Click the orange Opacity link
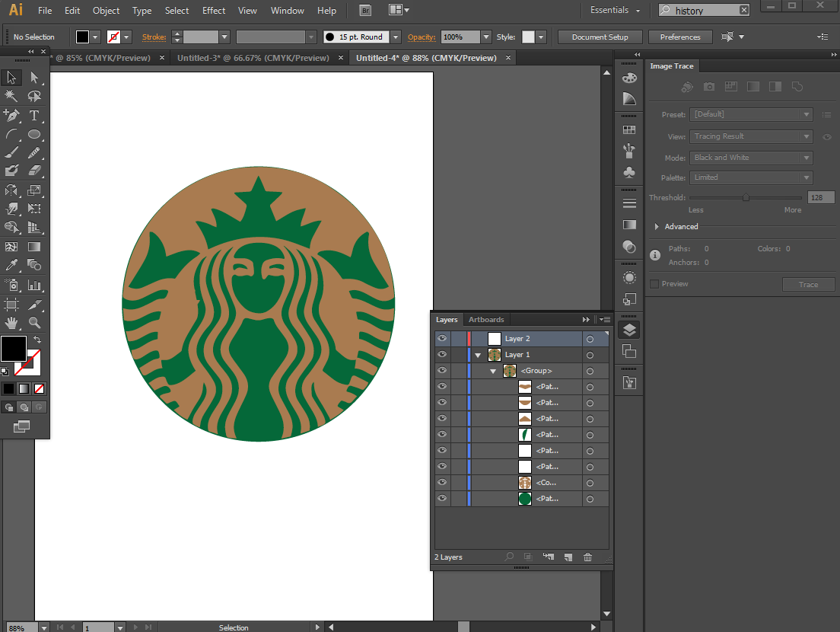840x632 pixels. [x=421, y=37]
